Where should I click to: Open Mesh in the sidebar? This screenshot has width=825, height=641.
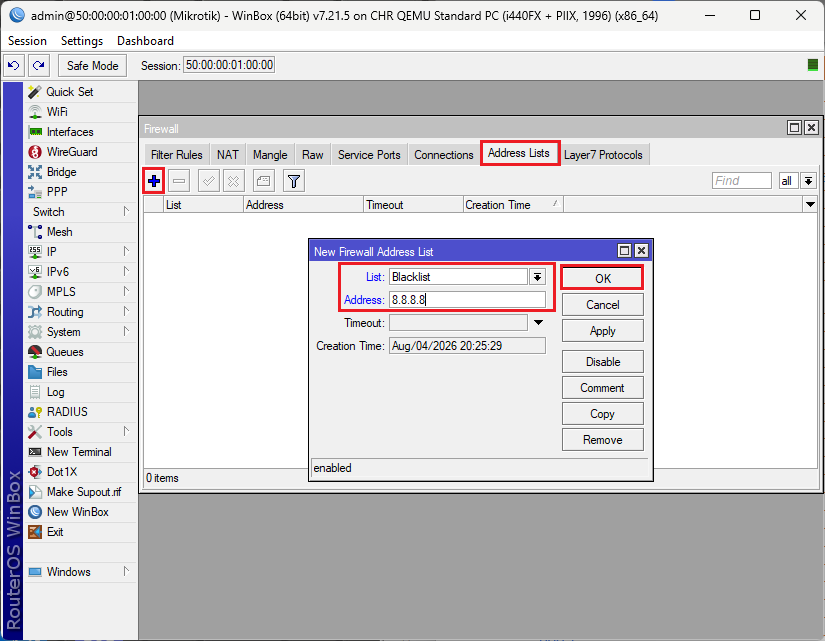coord(82,232)
